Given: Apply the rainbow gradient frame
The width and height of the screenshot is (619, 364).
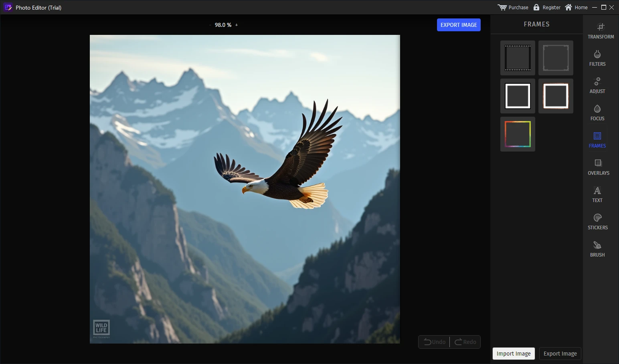Looking at the screenshot, I should [x=518, y=134].
